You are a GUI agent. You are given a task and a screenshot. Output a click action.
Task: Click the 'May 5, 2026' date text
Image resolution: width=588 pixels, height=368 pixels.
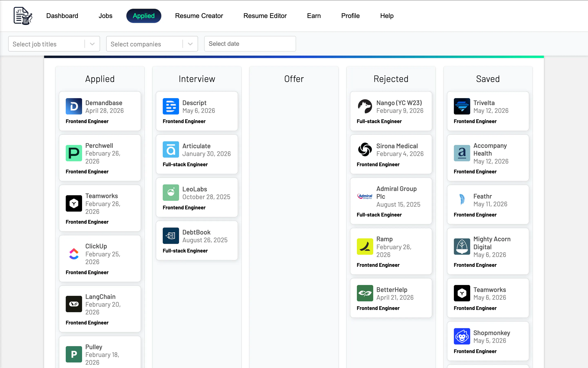[x=490, y=340]
